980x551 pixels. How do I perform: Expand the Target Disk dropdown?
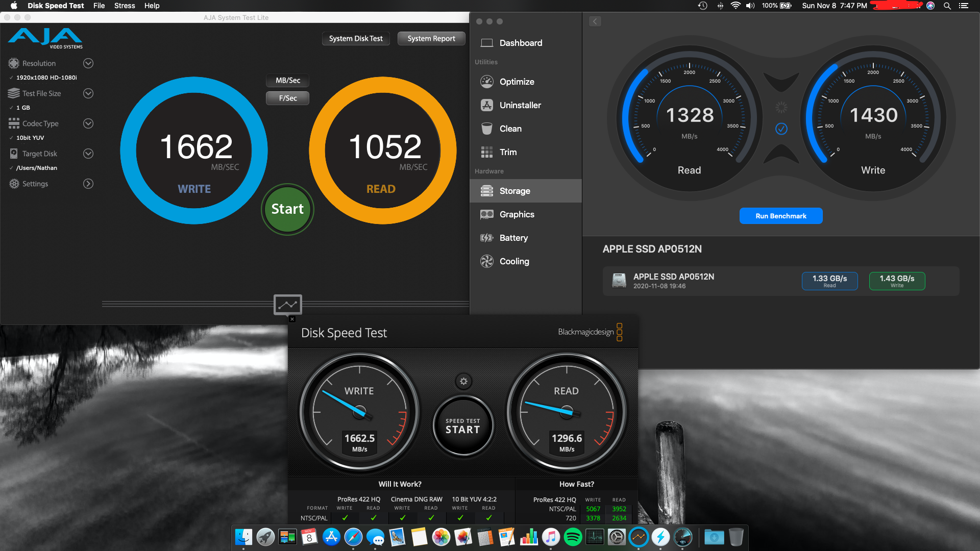(x=88, y=154)
